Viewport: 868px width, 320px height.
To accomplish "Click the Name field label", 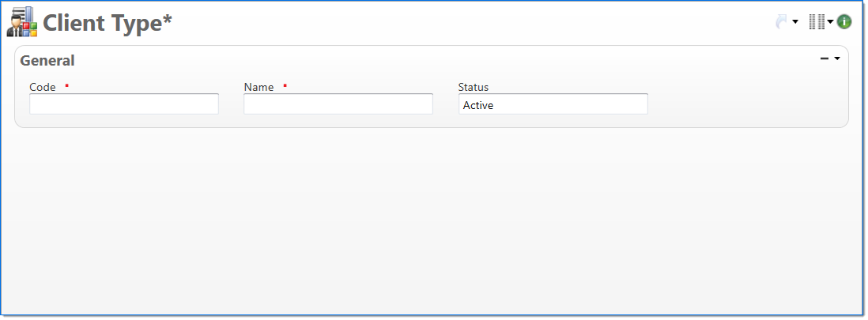I will tap(259, 87).
